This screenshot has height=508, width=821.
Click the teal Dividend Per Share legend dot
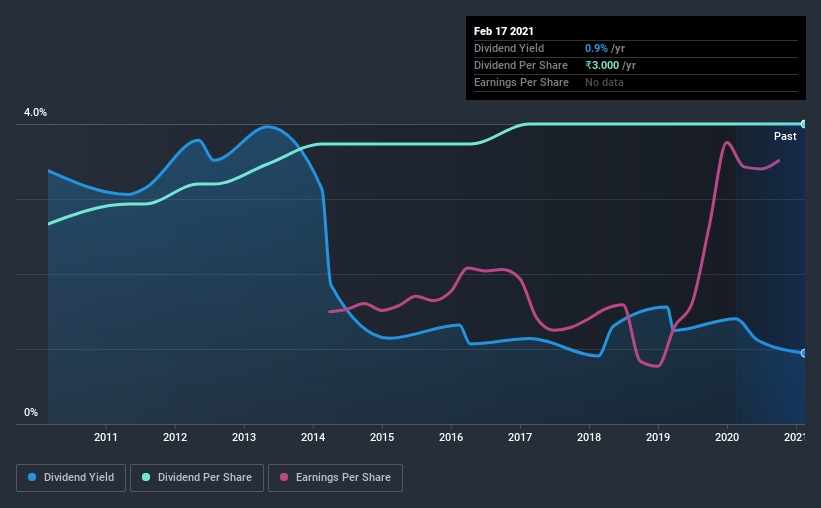click(x=146, y=477)
